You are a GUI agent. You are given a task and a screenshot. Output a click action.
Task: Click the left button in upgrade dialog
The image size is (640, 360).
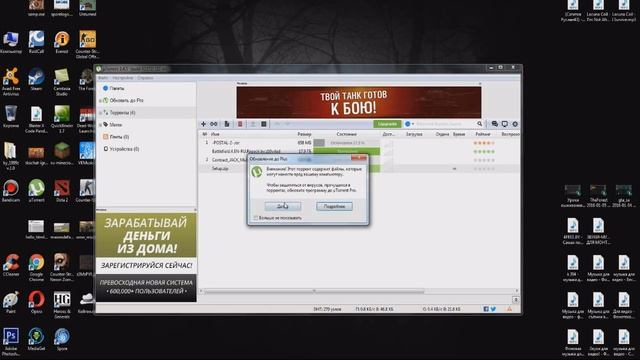point(283,207)
